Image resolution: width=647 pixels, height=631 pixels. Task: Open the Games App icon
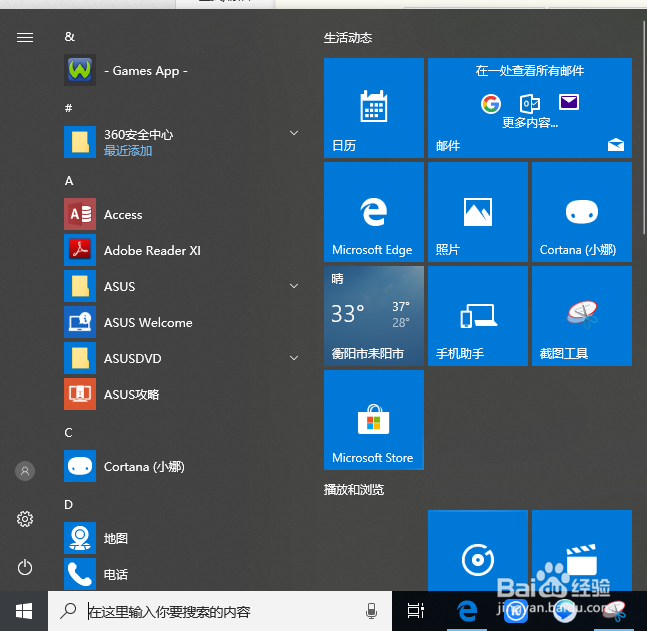tap(80, 70)
